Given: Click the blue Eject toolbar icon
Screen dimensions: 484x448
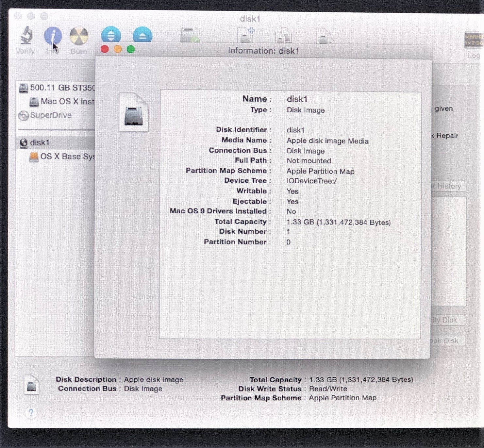Looking at the screenshot, I should click(142, 35).
